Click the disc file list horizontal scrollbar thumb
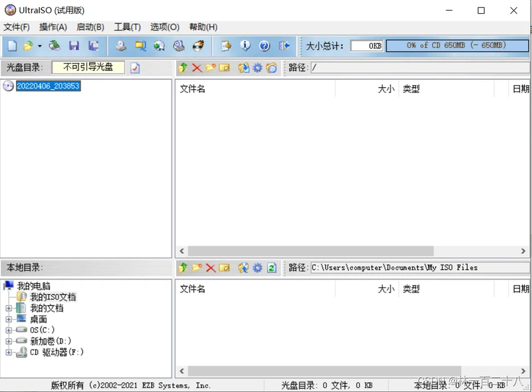The height and width of the screenshot is (392, 532). [x=311, y=251]
